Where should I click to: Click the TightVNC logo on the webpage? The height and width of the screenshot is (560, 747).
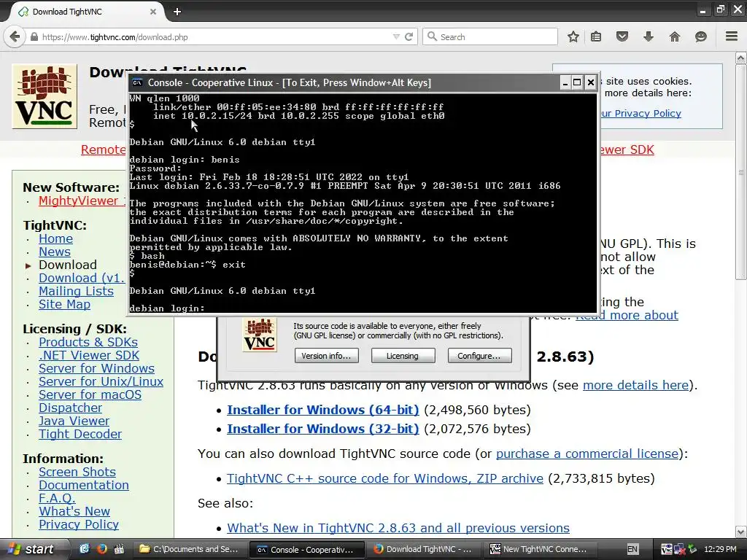pyautogui.click(x=44, y=97)
